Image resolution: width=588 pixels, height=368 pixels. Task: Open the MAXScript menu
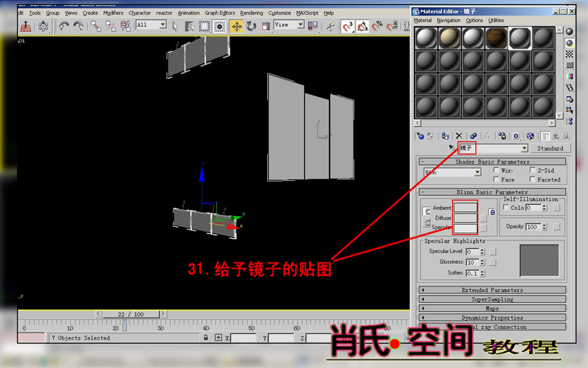[307, 13]
